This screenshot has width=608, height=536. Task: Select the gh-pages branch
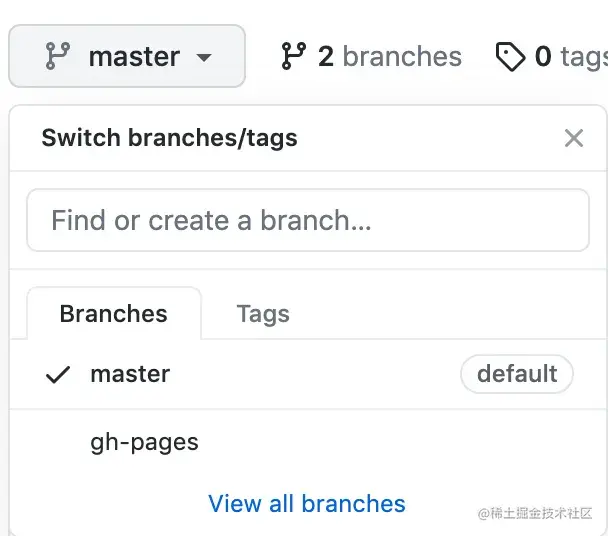144,442
